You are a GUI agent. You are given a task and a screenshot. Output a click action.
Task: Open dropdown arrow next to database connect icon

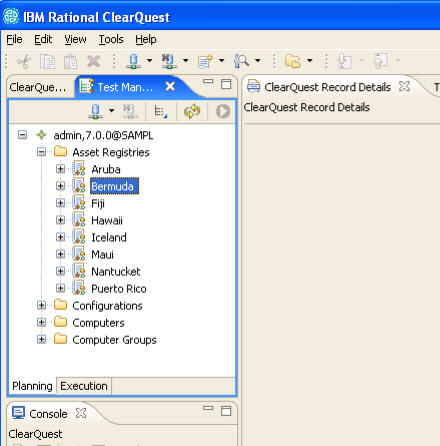click(149, 60)
